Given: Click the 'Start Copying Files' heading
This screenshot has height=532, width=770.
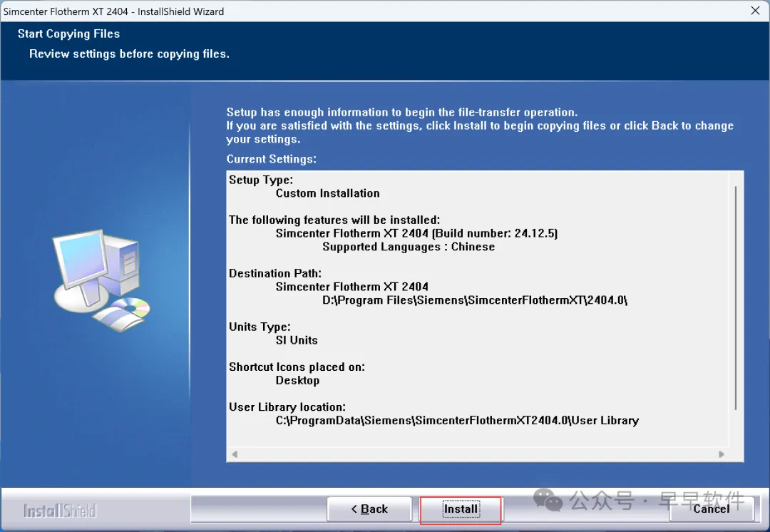Looking at the screenshot, I should [x=68, y=34].
